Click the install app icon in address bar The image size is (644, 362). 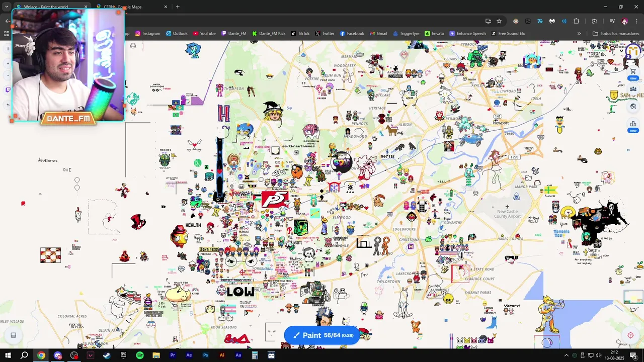coord(488,21)
